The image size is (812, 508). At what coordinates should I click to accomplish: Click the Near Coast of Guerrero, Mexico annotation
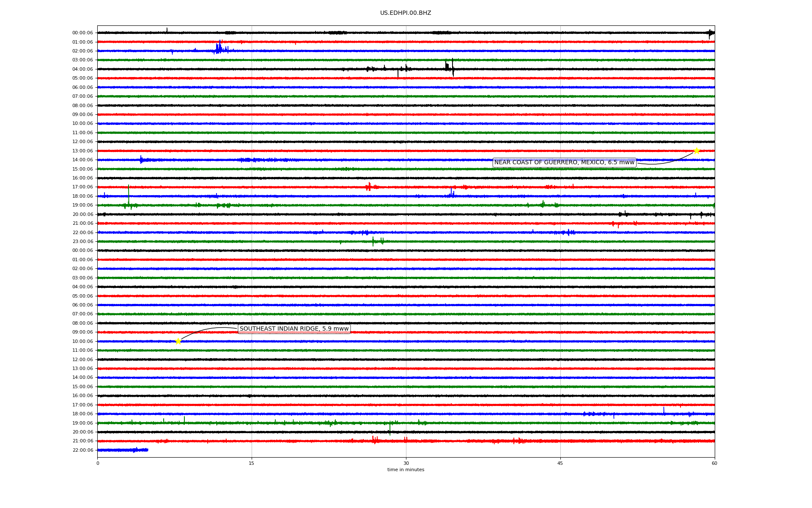pos(564,163)
